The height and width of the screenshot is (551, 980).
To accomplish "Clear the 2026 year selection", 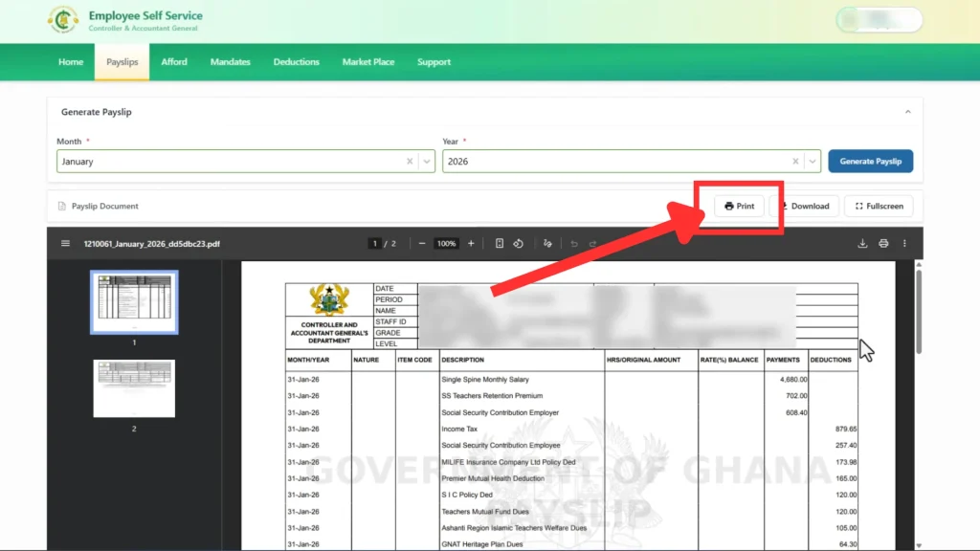I will [x=795, y=161].
